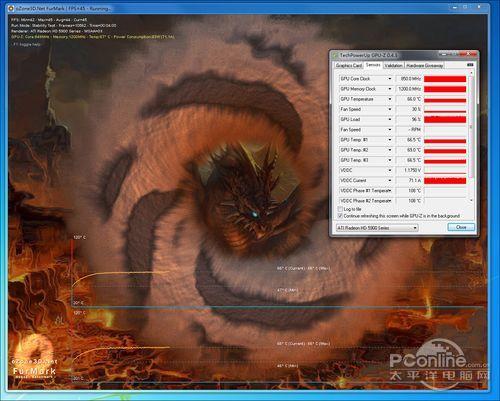Click the FurMark logo text
This screenshot has height=401, width=500.
[34, 371]
